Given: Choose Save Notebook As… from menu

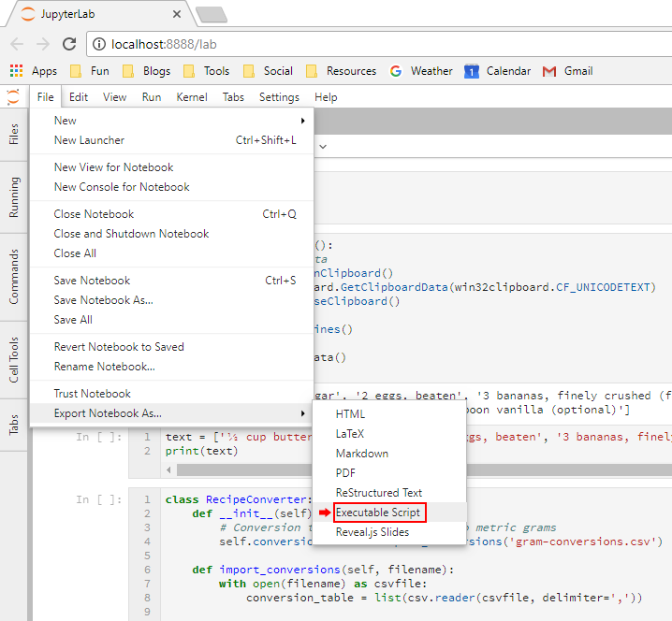Looking at the screenshot, I should click(x=104, y=300).
